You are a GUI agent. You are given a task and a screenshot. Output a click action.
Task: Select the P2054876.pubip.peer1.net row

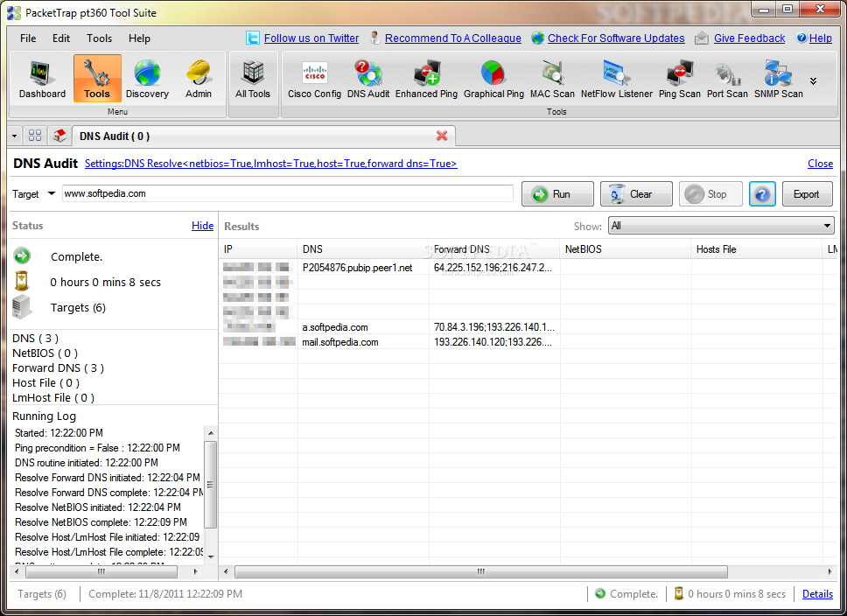pos(528,268)
